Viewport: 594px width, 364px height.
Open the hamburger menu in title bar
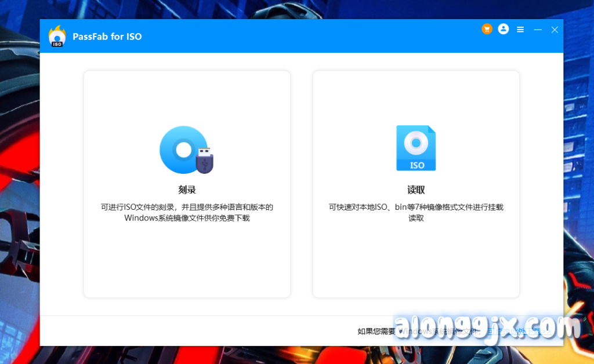click(x=520, y=30)
